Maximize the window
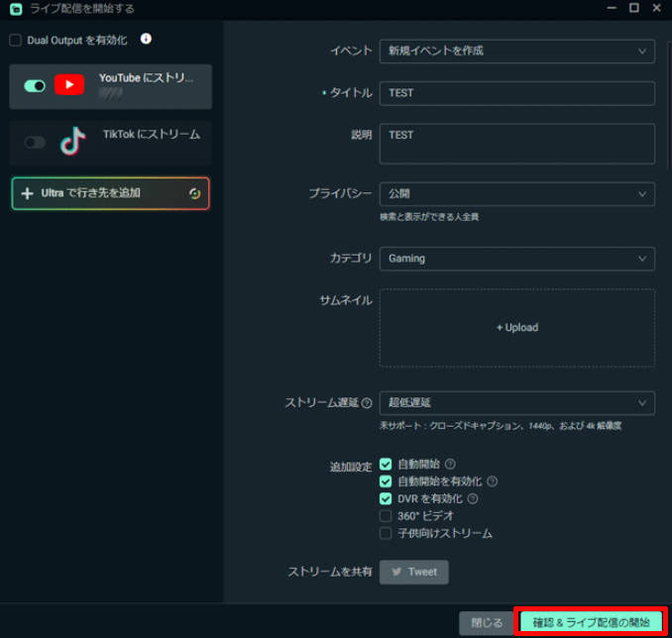672x638 pixels. [x=634, y=8]
